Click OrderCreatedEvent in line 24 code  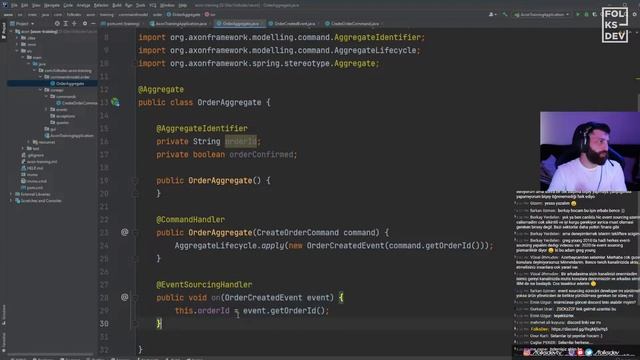(345, 246)
